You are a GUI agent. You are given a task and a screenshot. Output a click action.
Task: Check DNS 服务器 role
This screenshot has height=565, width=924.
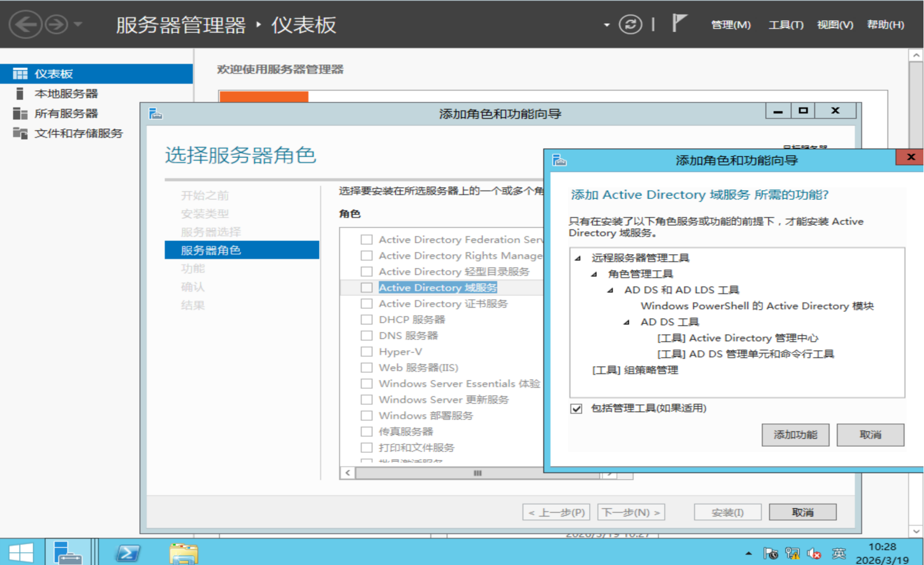[367, 336]
